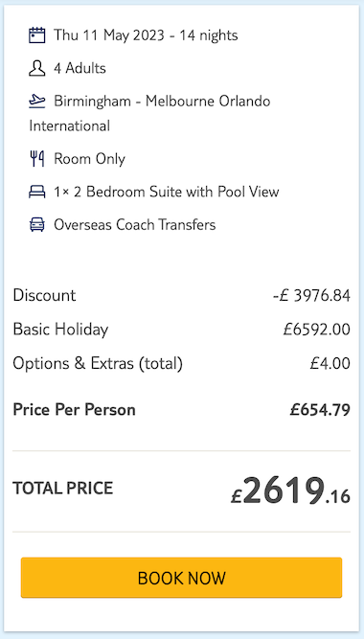Click the TOTAL PRICE label
The width and height of the screenshot is (364, 639).
(x=63, y=488)
